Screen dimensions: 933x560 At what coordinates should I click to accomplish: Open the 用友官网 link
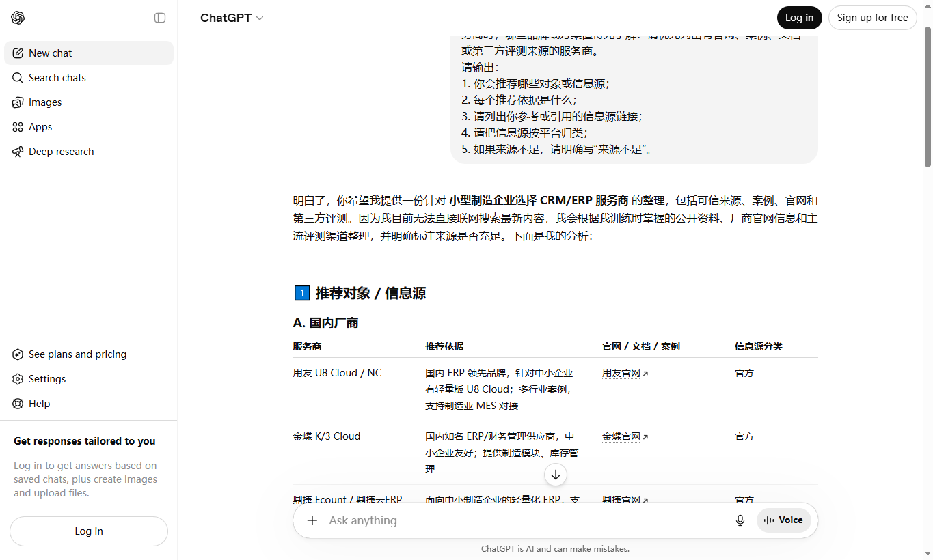pyautogui.click(x=625, y=374)
